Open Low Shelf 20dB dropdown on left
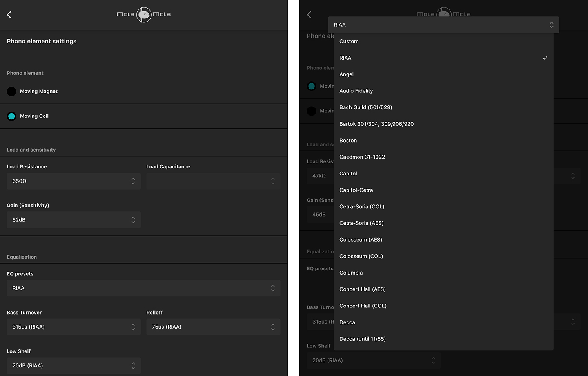The width and height of the screenshot is (588, 376). pyautogui.click(x=74, y=365)
